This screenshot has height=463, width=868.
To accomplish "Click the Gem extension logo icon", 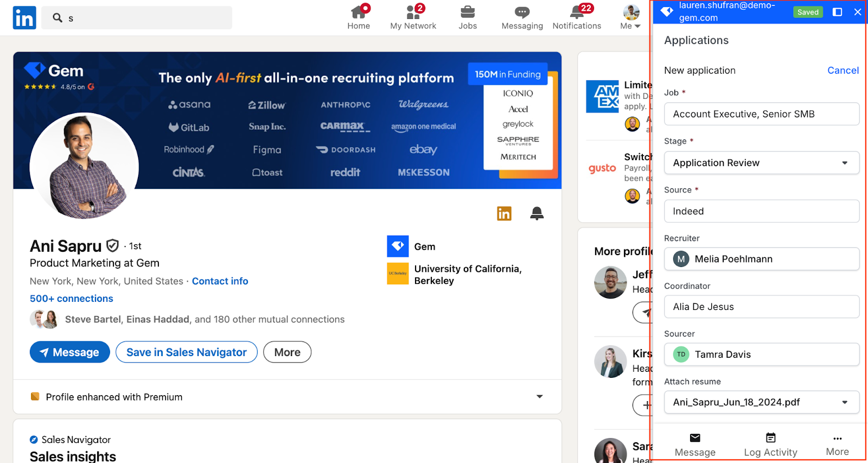I will (x=667, y=11).
